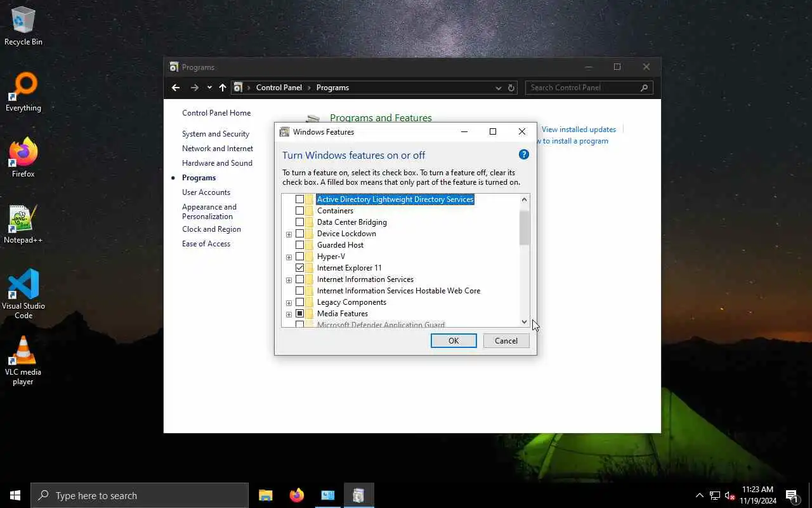Expand the Legacy Components node
812x508 pixels.
click(x=289, y=303)
